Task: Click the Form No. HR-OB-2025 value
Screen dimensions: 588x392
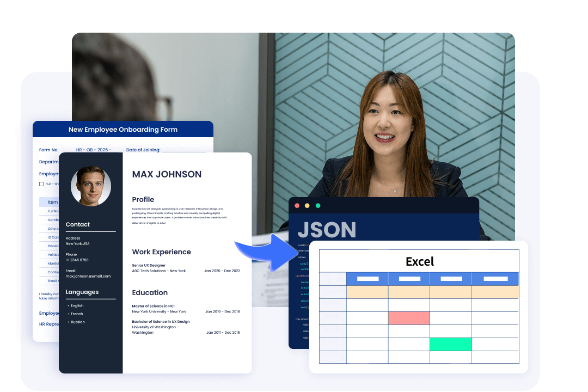Action: click(x=94, y=150)
